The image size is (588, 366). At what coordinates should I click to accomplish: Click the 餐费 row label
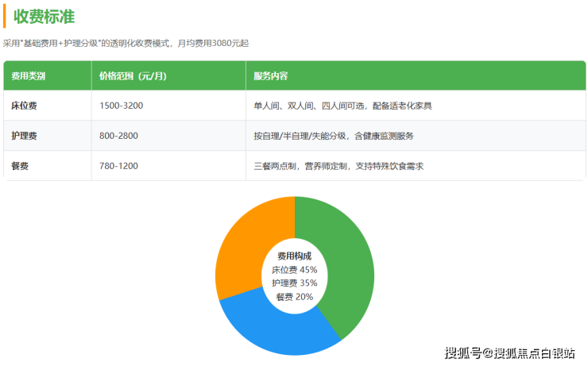20,166
